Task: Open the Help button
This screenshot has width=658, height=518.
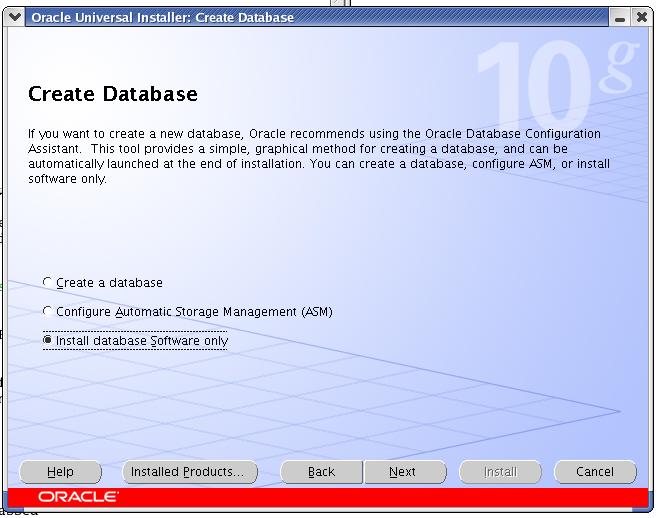Action: point(60,472)
